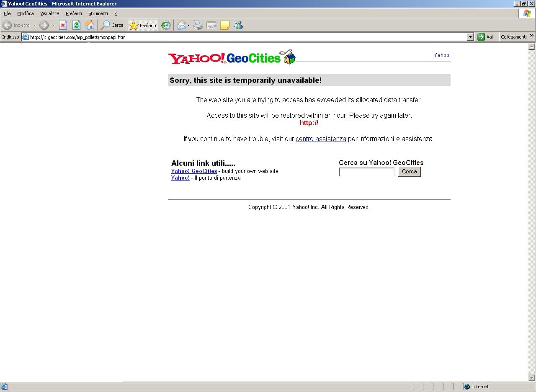Click the Vai go button
Screen dimensions: 536x392
485,37
